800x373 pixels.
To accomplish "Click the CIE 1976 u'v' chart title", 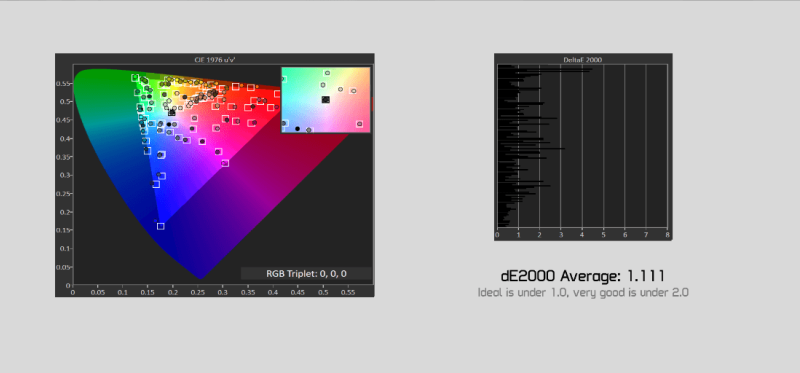I will click(x=214, y=60).
